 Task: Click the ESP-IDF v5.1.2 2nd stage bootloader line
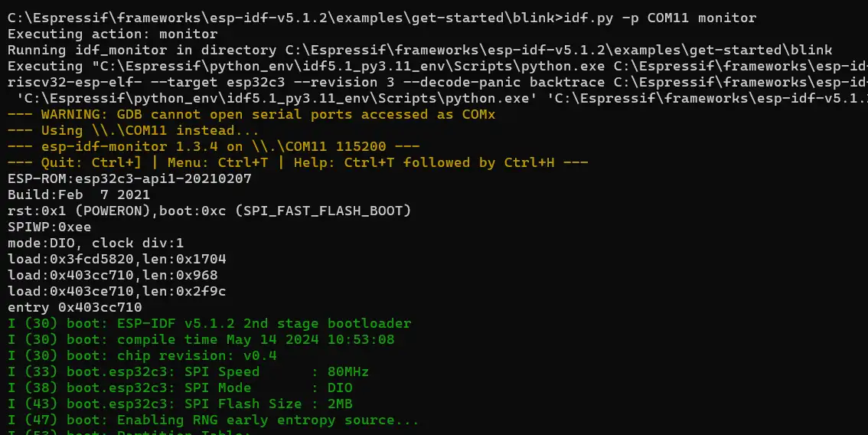tap(209, 323)
